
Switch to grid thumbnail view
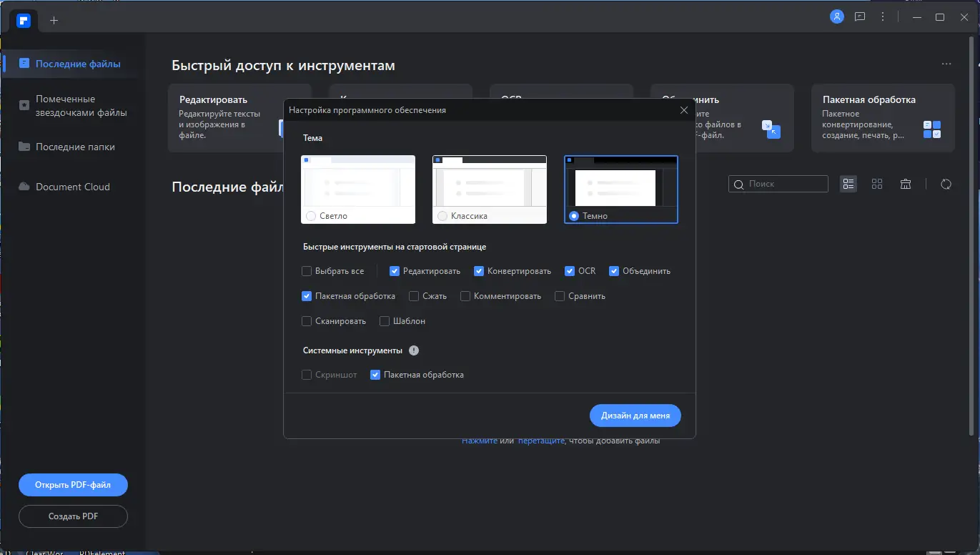(x=877, y=184)
